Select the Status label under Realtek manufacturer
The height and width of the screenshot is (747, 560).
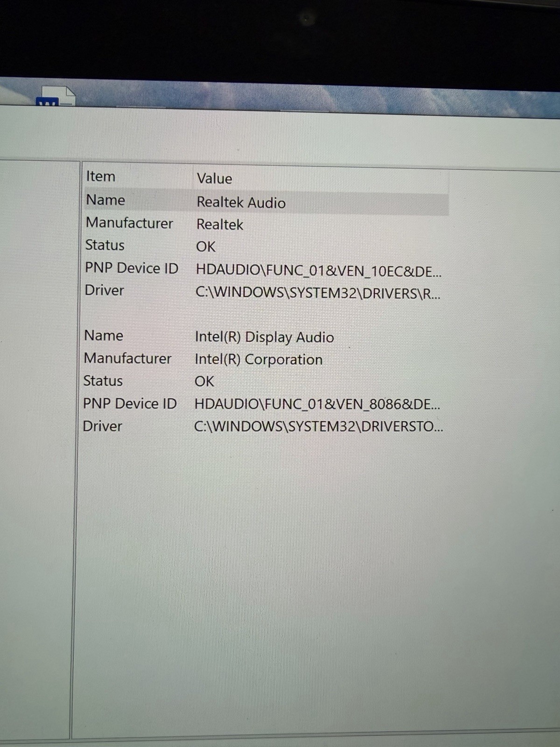tap(105, 245)
